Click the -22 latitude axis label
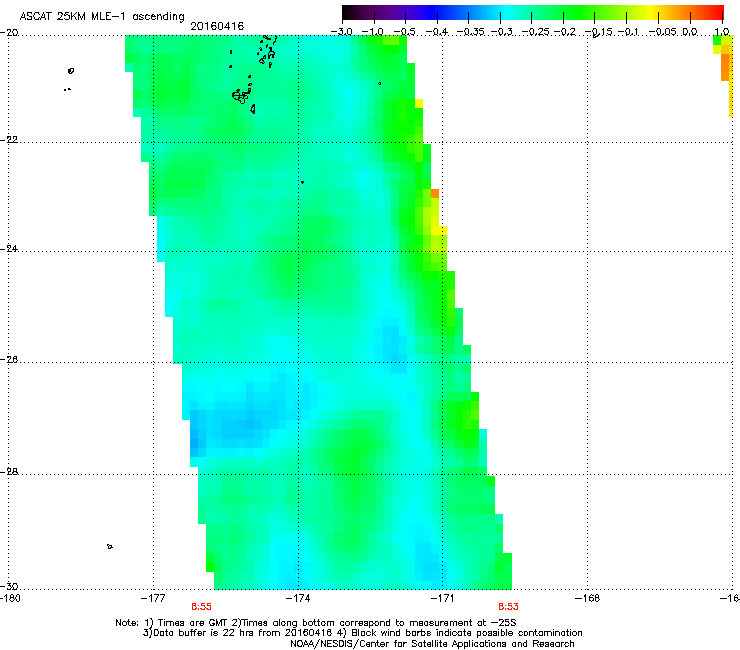 point(9,140)
